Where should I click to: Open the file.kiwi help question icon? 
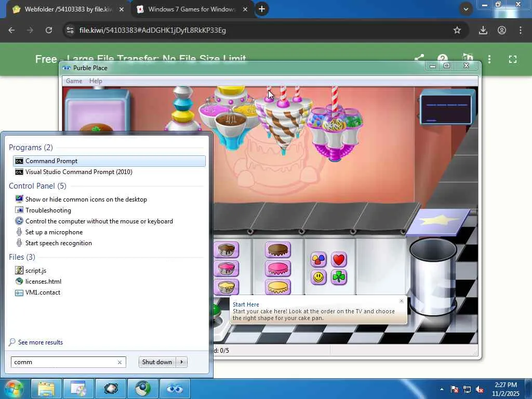point(443,58)
